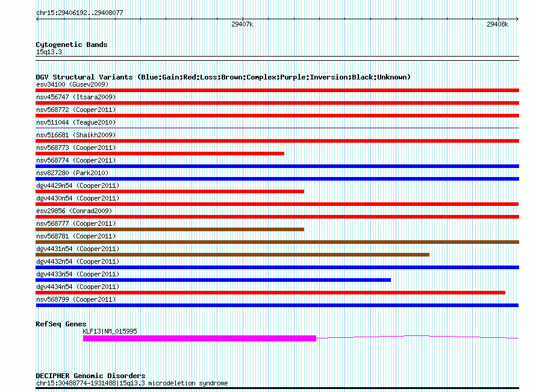This screenshot has width=536, height=392.
Task: Click the red bar of dgv4434n54
Action: point(270,293)
